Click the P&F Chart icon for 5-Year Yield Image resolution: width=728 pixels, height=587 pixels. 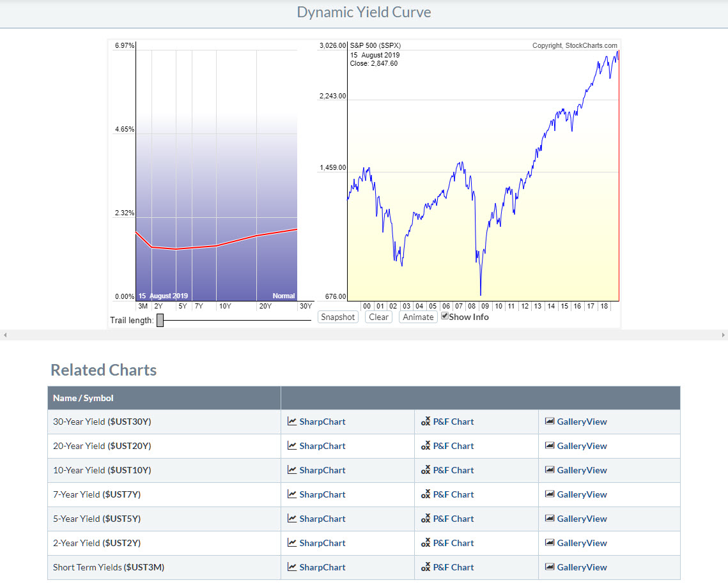[x=425, y=519]
